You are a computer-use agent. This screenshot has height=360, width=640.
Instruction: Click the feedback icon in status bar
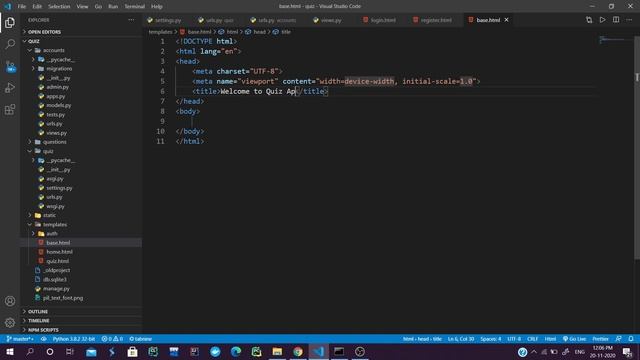click(x=619, y=339)
